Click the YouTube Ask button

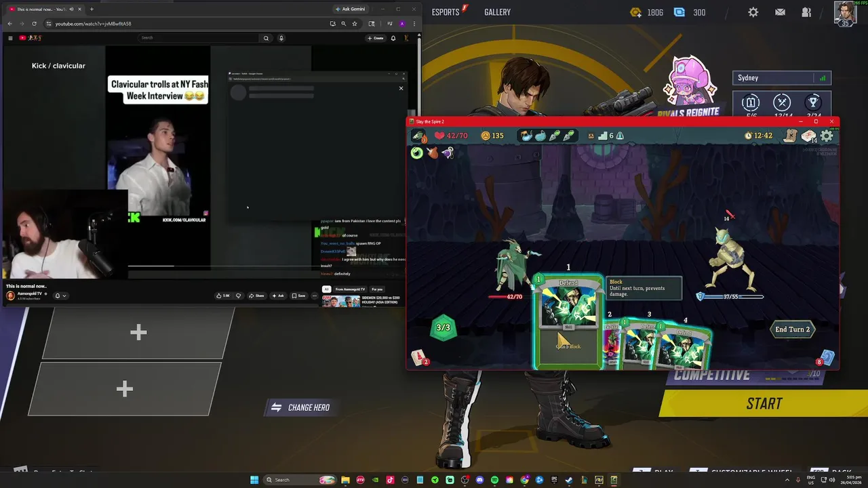(x=278, y=296)
